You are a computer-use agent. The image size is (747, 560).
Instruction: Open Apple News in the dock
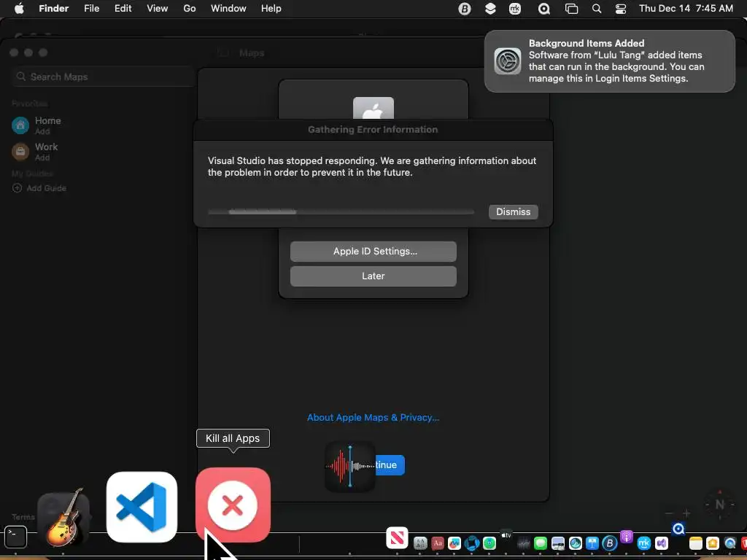pos(398,538)
